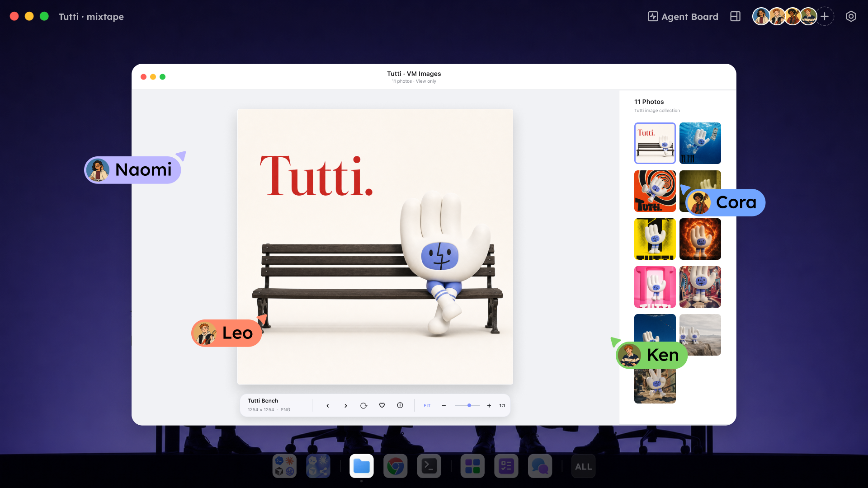868x488 pixels.
Task: Toggle the side panel layout icon
Action: pos(736,17)
